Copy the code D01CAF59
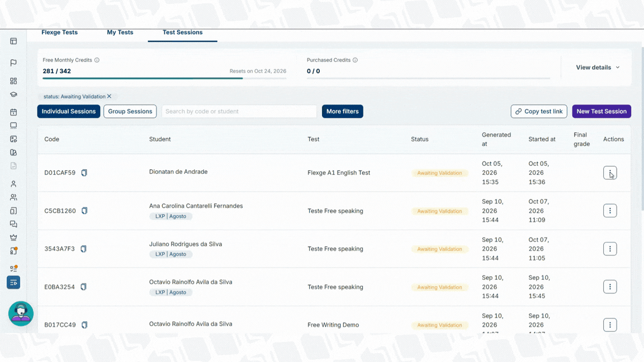Image resolution: width=644 pixels, height=362 pixels. 84,173
